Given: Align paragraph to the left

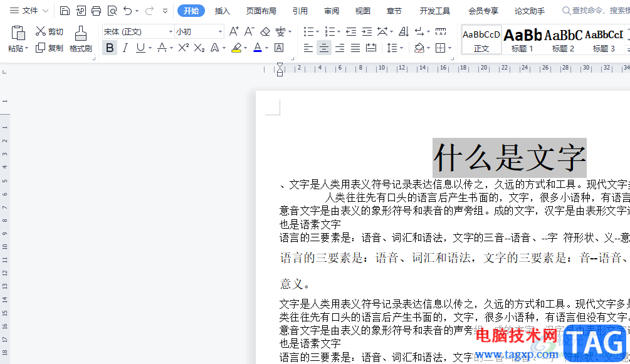Looking at the screenshot, I should click(308, 48).
